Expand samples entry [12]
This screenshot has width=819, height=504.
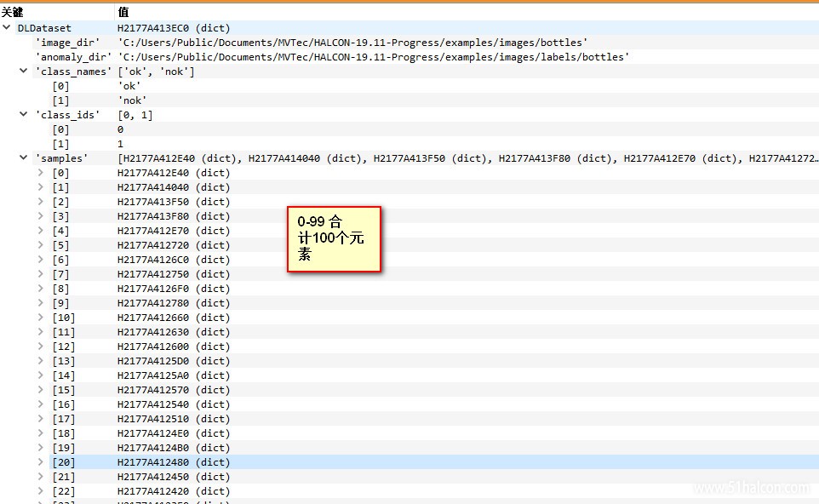click(x=41, y=346)
